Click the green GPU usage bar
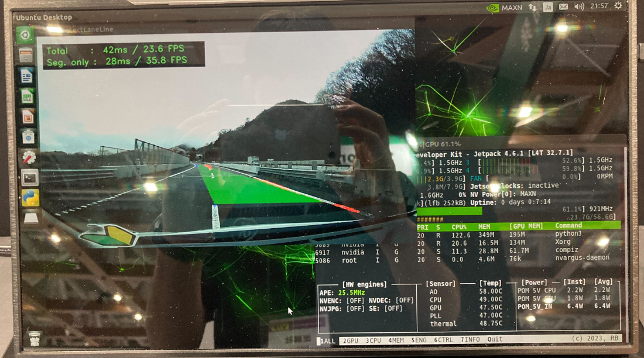 coord(449,211)
